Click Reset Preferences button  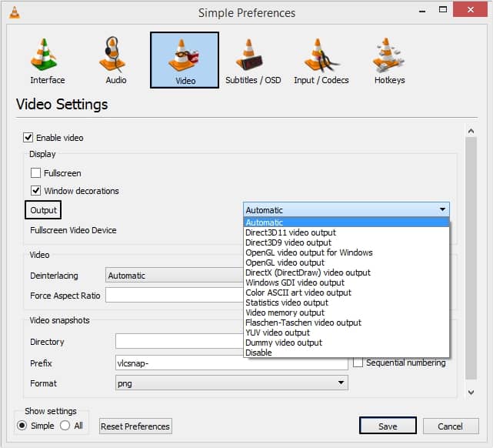coord(135,426)
